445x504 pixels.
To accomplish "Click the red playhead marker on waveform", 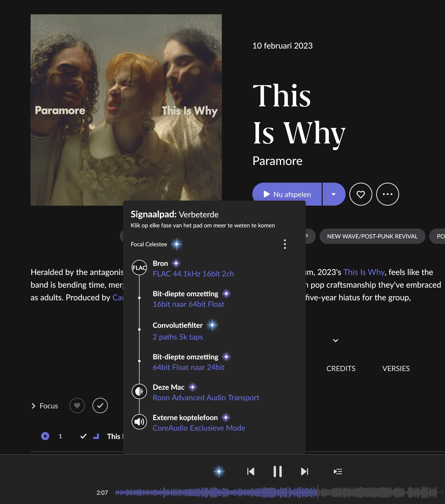I will [x=318, y=493].
